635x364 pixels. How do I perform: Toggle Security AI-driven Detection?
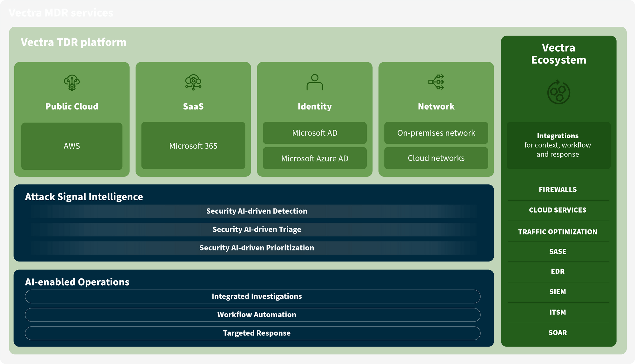click(257, 211)
